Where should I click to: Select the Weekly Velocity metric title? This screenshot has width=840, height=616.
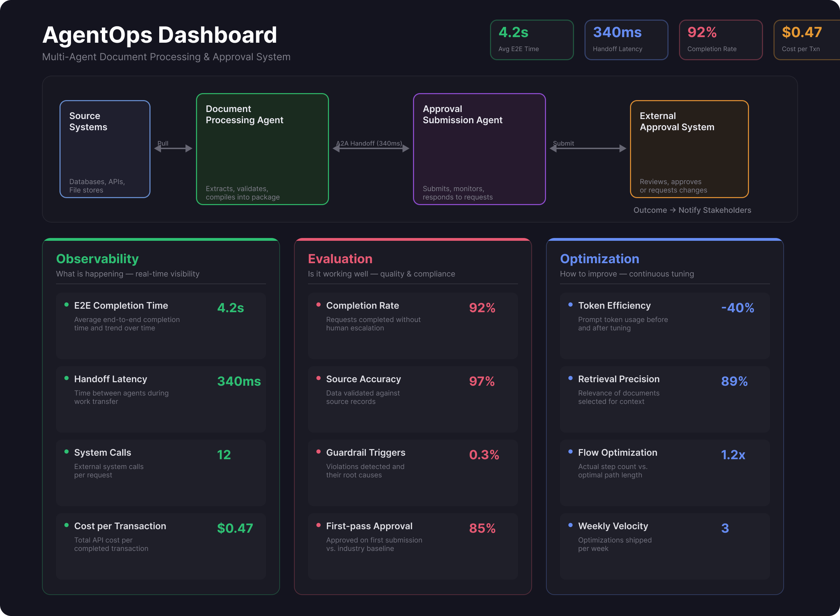(x=613, y=526)
